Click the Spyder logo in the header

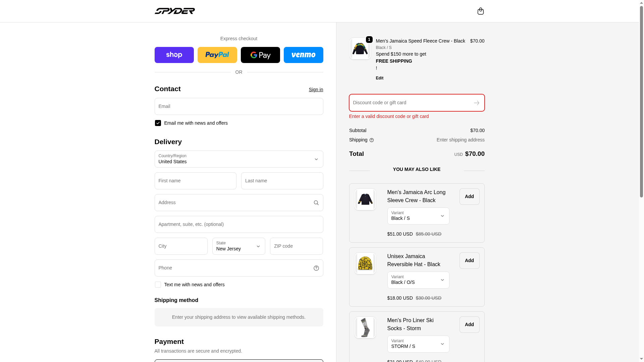(174, 11)
